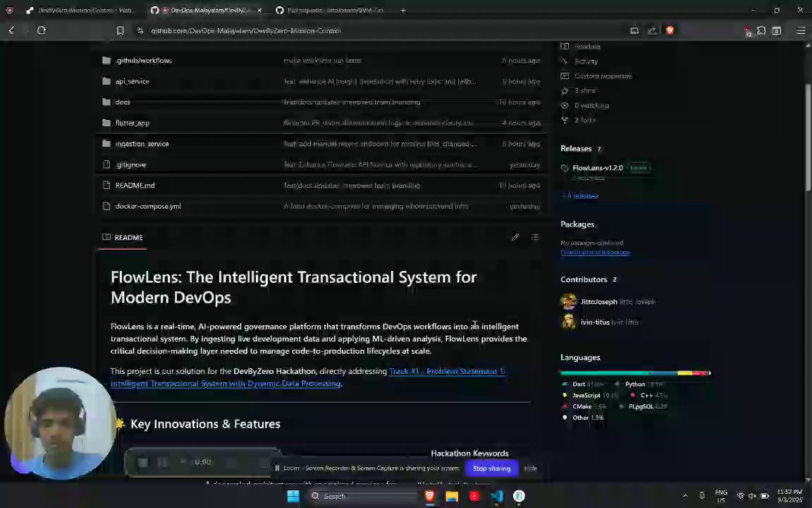
Task: Open the Brave Shields lion icon
Action: tap(670, 30)
